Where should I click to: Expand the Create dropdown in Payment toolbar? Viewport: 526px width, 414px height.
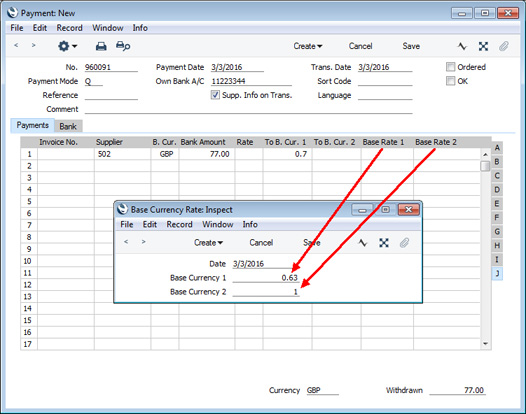[308, 46]
